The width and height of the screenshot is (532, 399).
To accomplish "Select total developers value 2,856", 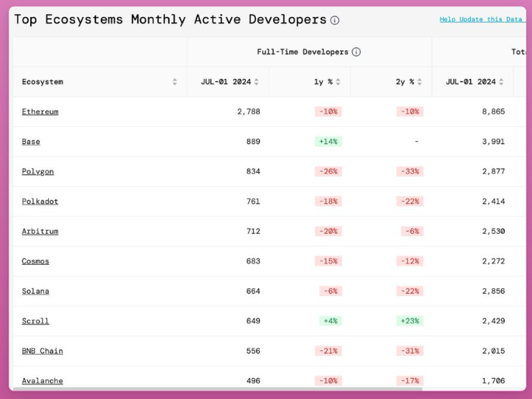I will tap(493, 291).
